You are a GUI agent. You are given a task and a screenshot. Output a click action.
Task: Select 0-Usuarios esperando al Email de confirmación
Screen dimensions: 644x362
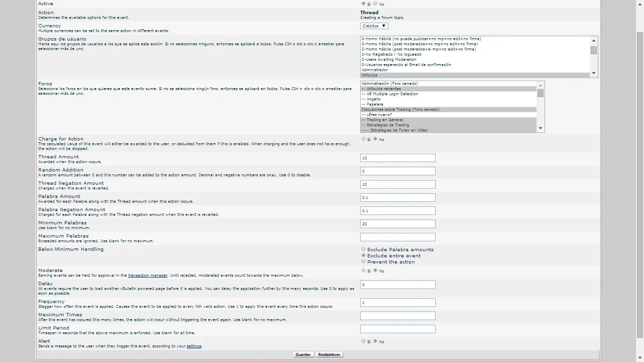[x=475, y=65]
